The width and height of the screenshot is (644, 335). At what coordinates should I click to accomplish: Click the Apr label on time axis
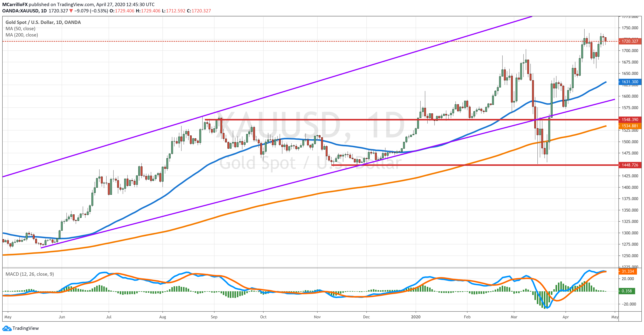pos(566,317)
